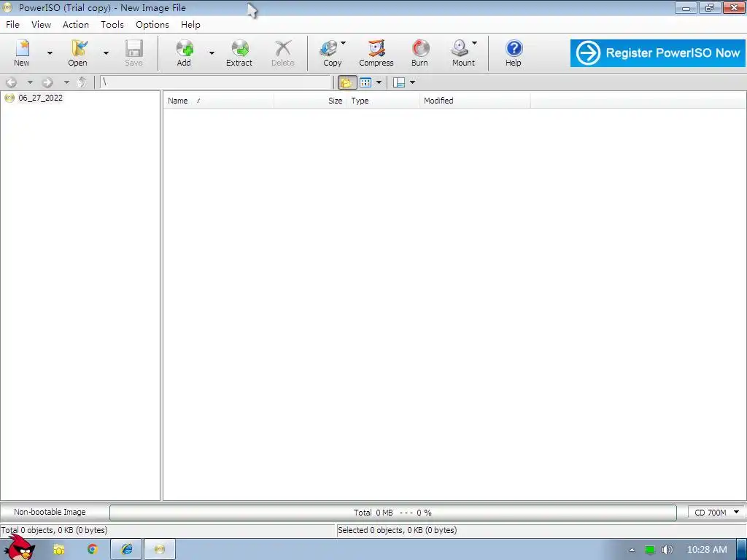Click the 10:28 AM taskbar clock
The image size is (747, 560).
click(x=707, y=550)
